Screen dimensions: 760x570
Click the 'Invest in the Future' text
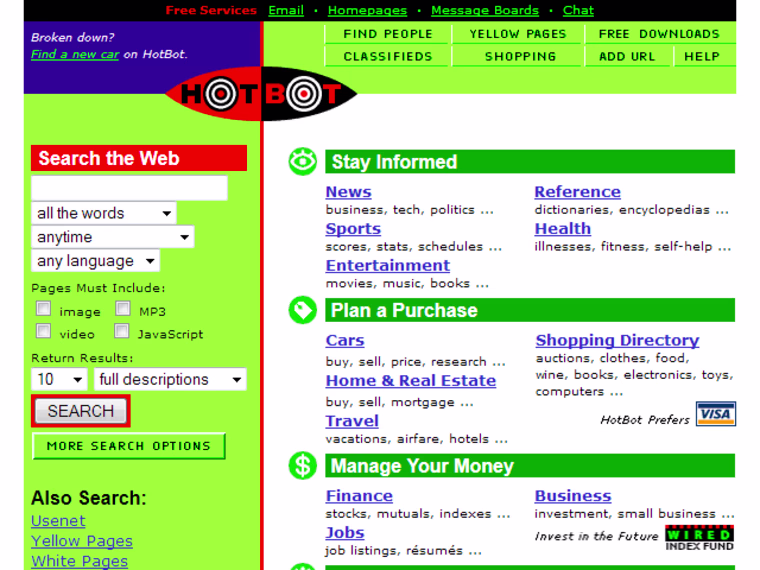click(597, 536)
